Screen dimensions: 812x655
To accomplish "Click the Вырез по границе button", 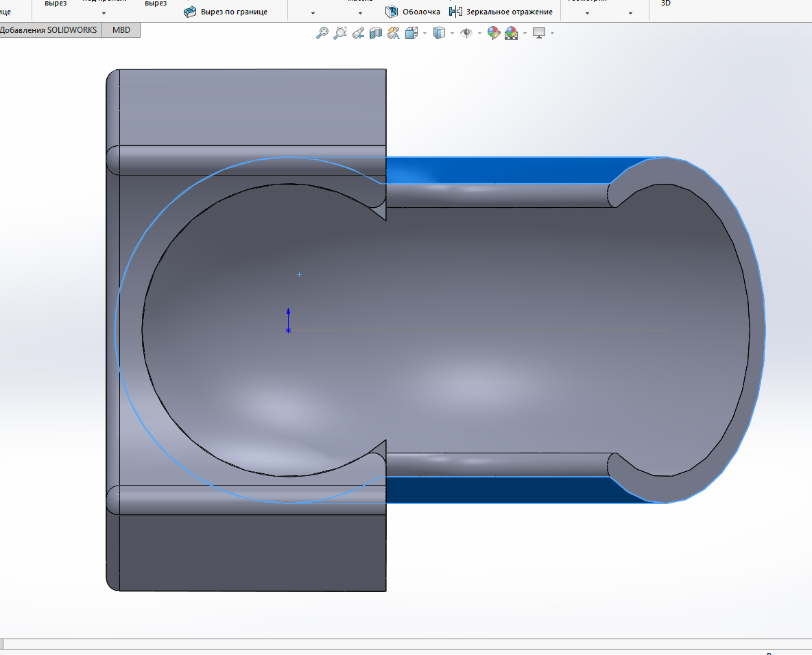I will tap(226, 12).
